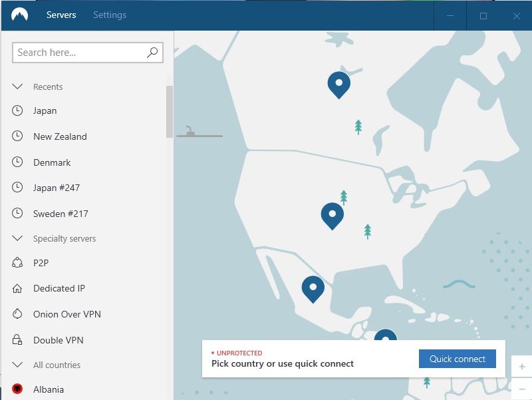The image size is (532, 400).
Task: Minimize the NordVPN window
Action: coord(450,15)
